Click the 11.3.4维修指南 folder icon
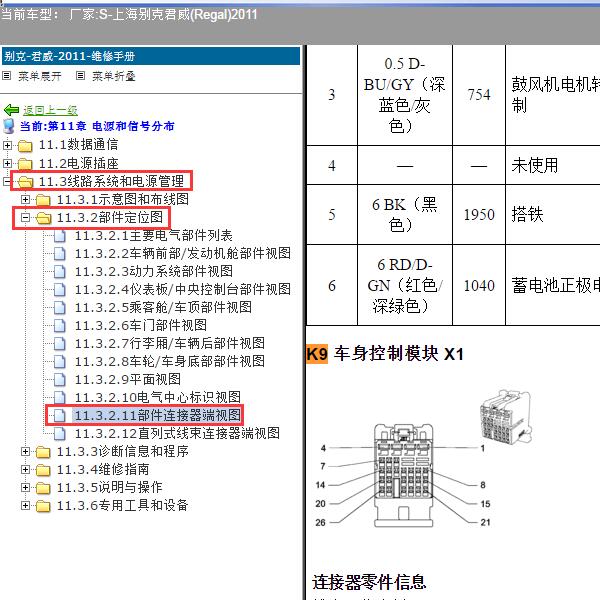Screen dimensions: 600x600 point(43,470)
